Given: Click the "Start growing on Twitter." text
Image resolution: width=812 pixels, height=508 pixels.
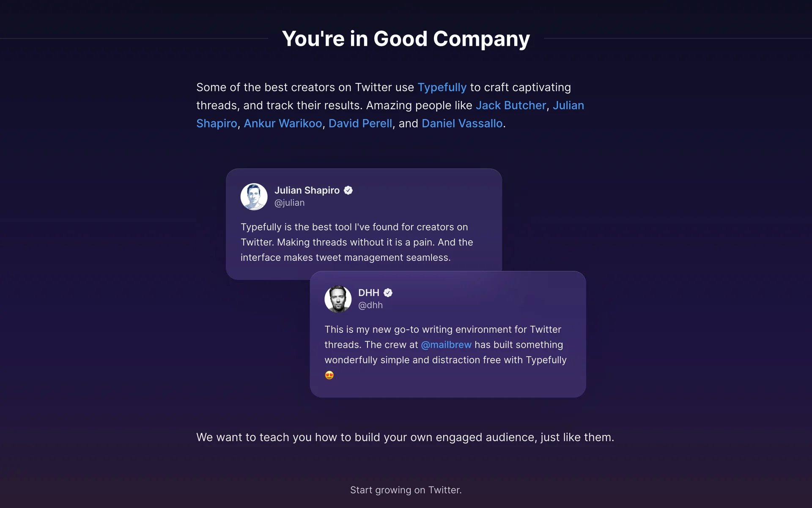Looking at the screenshot, I should (x=406, y=490).
